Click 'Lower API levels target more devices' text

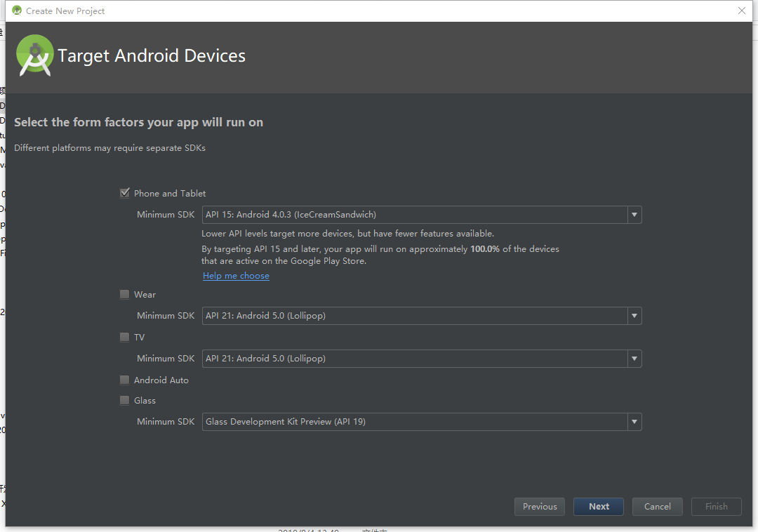(x=347, y=234)
